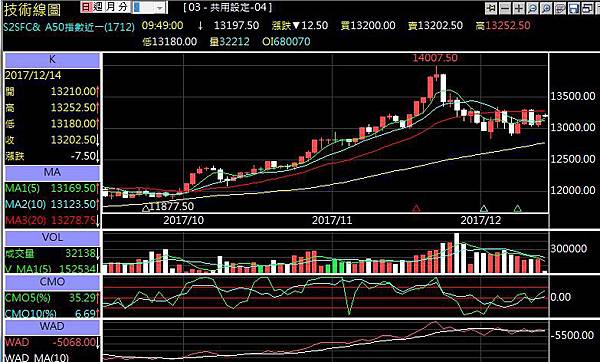
Task: Click the red triangle marker on date axis
Action: [416, 209]
